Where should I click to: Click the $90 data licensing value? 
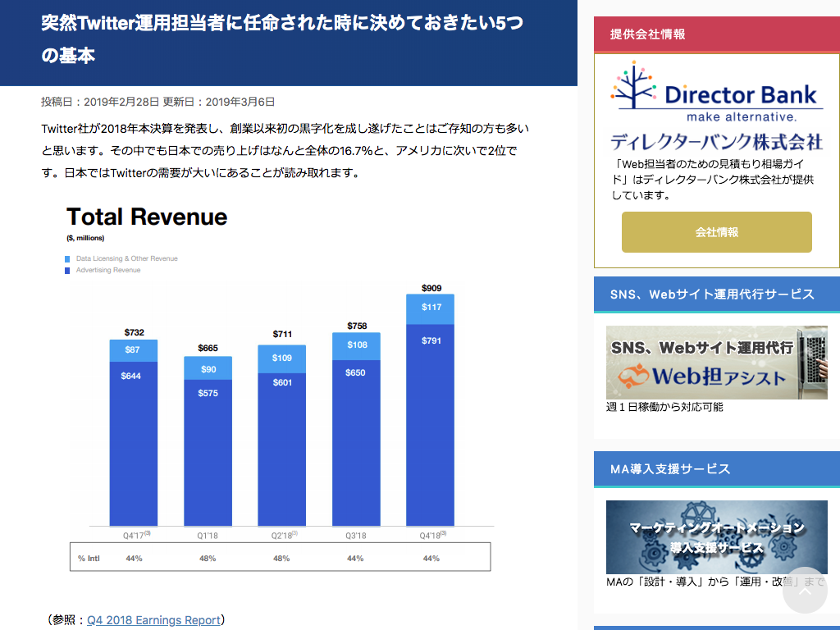(208, 369)
